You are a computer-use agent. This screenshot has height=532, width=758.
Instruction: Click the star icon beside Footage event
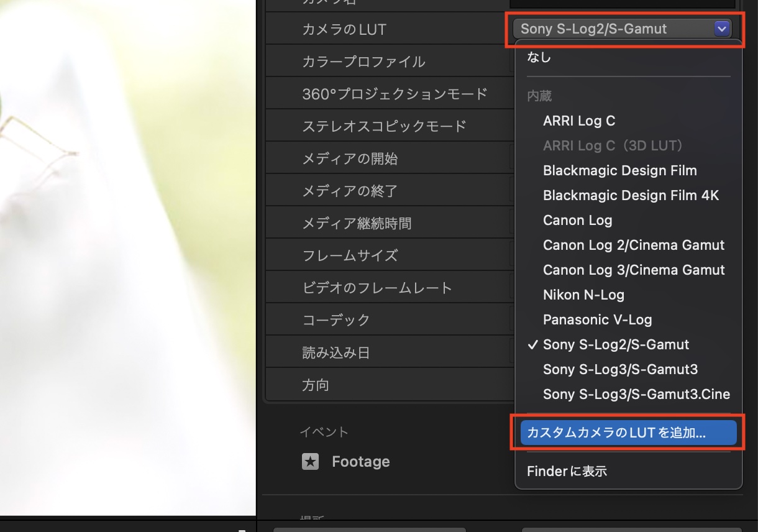point(311,462)
